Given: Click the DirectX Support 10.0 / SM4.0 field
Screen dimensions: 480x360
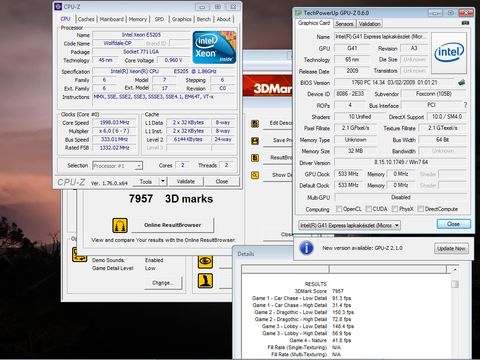Looking at the screenshot, I should (x=447, y=117).
